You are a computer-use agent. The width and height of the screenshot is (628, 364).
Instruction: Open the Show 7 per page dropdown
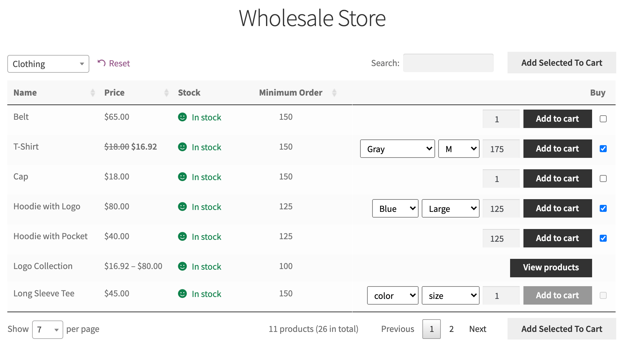(x=48, y=330)
